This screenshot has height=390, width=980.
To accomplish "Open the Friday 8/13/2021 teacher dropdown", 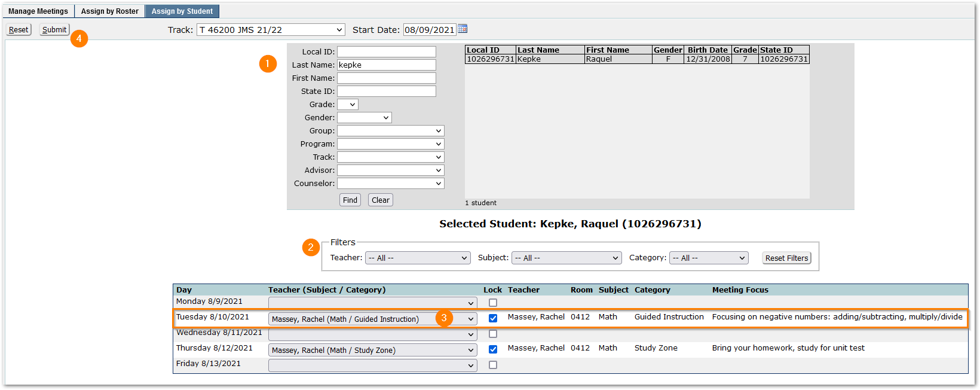I will [x=373, y=365].
